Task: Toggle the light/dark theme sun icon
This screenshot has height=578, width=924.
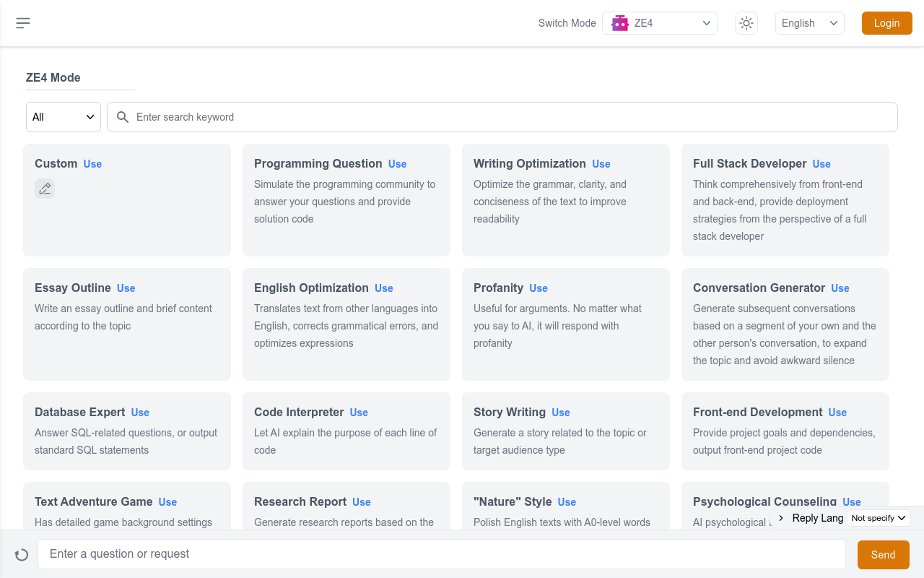Action: click(x=746, y=23)
